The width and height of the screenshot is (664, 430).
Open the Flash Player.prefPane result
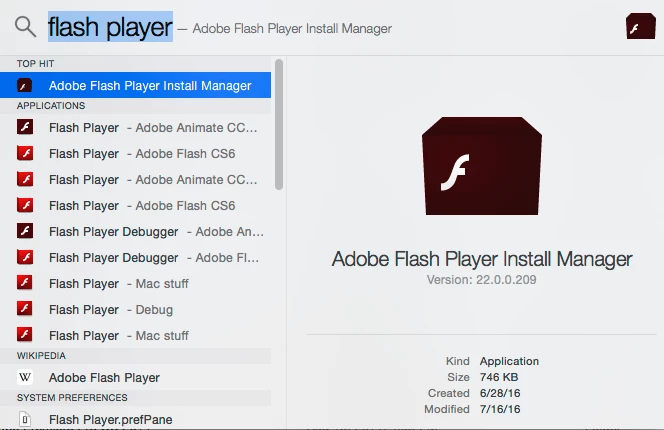pos(136,419)
